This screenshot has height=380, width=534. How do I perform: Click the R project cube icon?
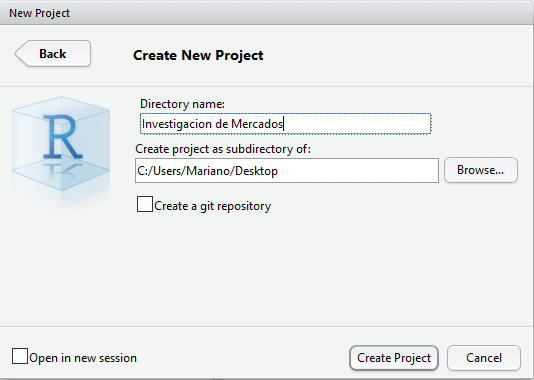pos(61,145)
